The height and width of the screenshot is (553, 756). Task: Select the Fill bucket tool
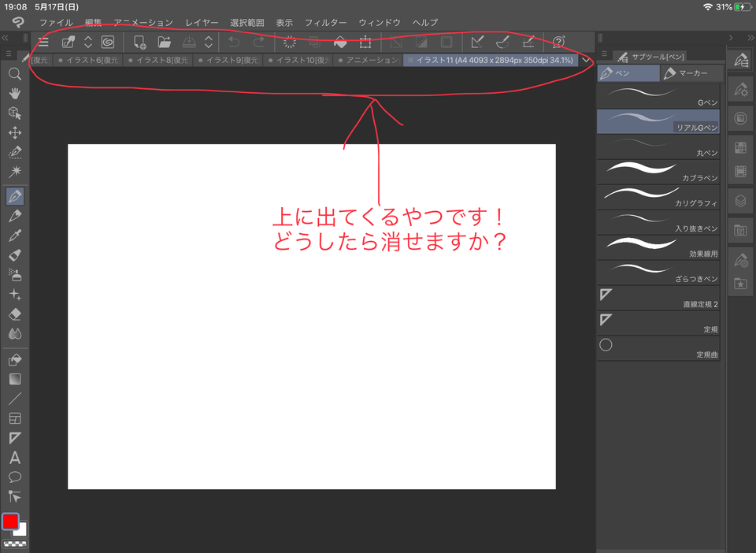[x=14, y=360]
